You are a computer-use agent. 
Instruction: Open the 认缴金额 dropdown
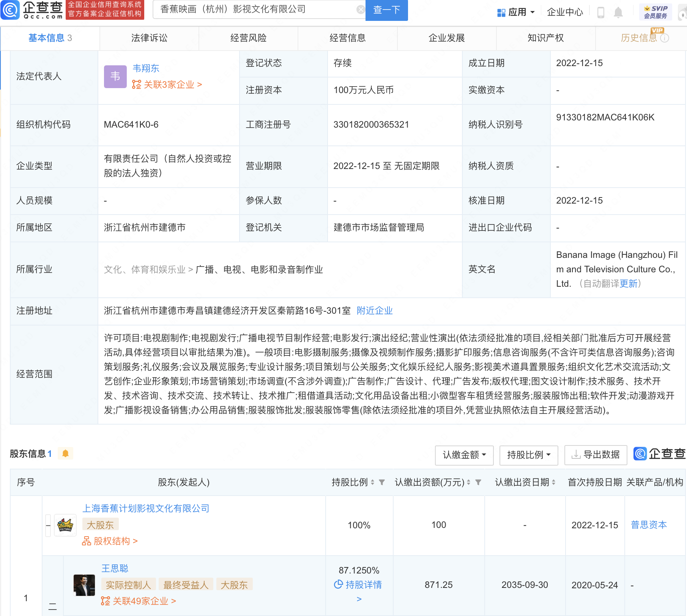tap(464, 455)
